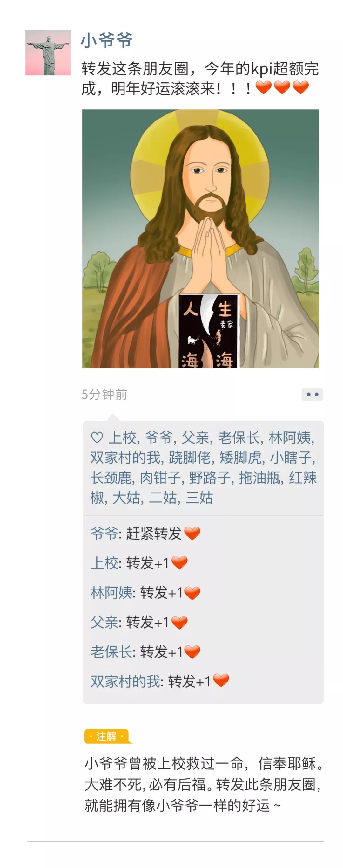Tap commenter name 林阿姨
This screenshot has height=868, width=343.
pyautogui.click(x=111, y=593)
